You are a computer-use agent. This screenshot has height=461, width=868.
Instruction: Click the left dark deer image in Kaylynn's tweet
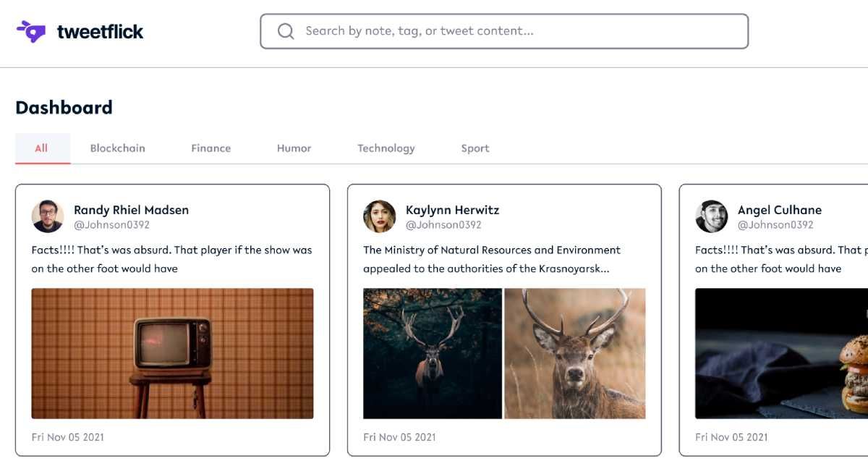coord(431,352)
